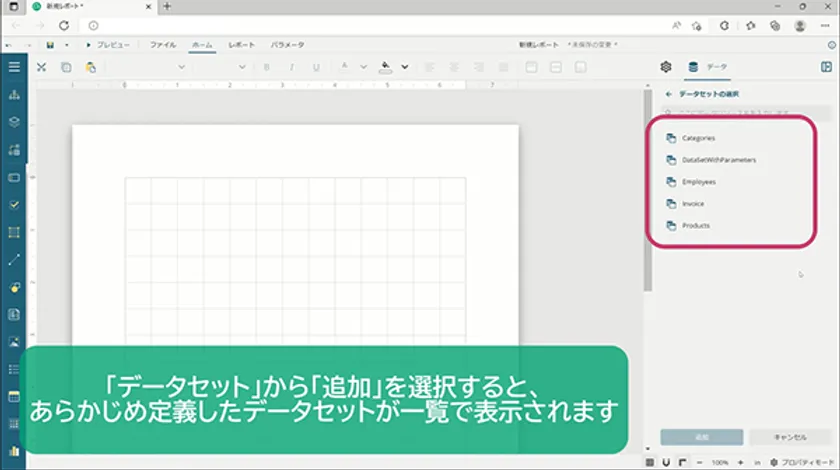Click the Cut scissors icon in the toolbar
Screen dimensions: 840x470
click(41, 67)
